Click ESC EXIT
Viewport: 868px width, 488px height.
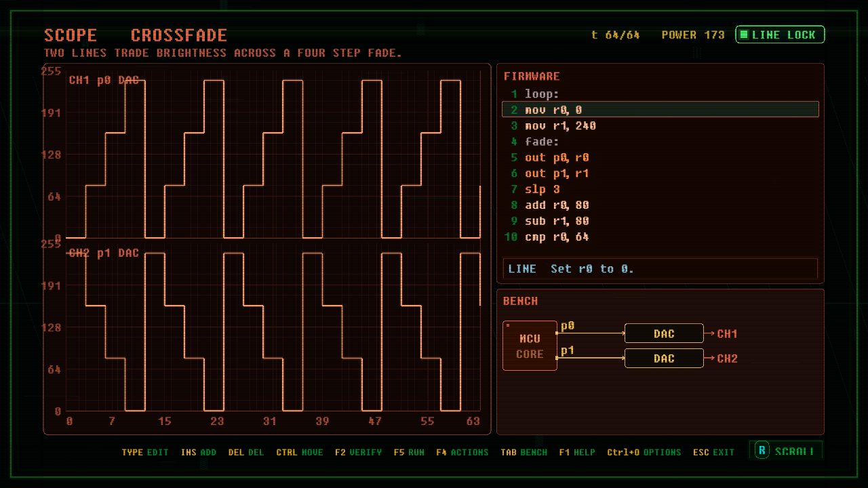click(713, 452)
